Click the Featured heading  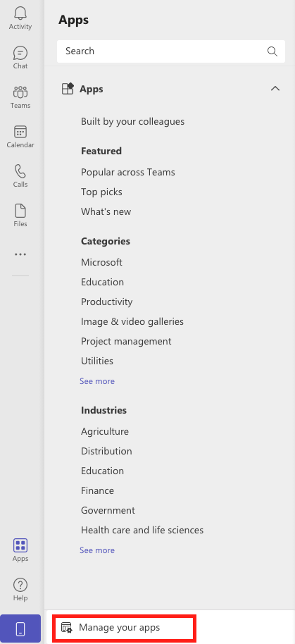click(x=101, y=151)
